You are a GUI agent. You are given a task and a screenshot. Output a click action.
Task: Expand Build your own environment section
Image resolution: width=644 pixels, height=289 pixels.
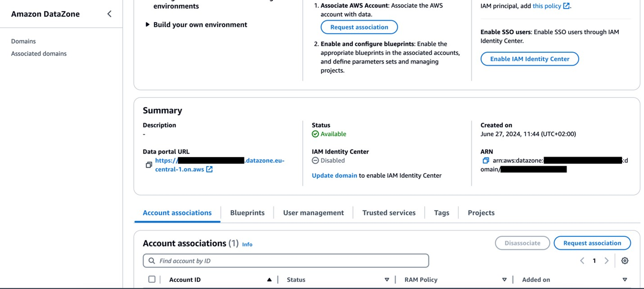tap(147, 25)
